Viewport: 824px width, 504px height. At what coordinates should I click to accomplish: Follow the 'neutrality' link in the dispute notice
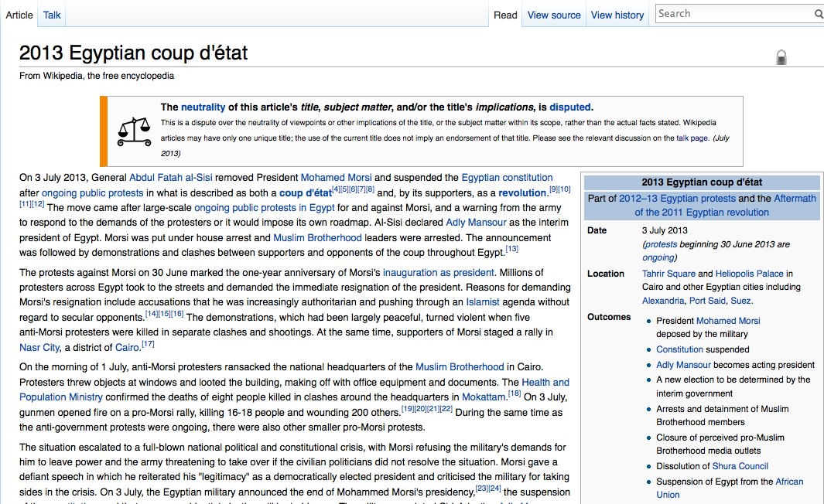tap(203, 107)
